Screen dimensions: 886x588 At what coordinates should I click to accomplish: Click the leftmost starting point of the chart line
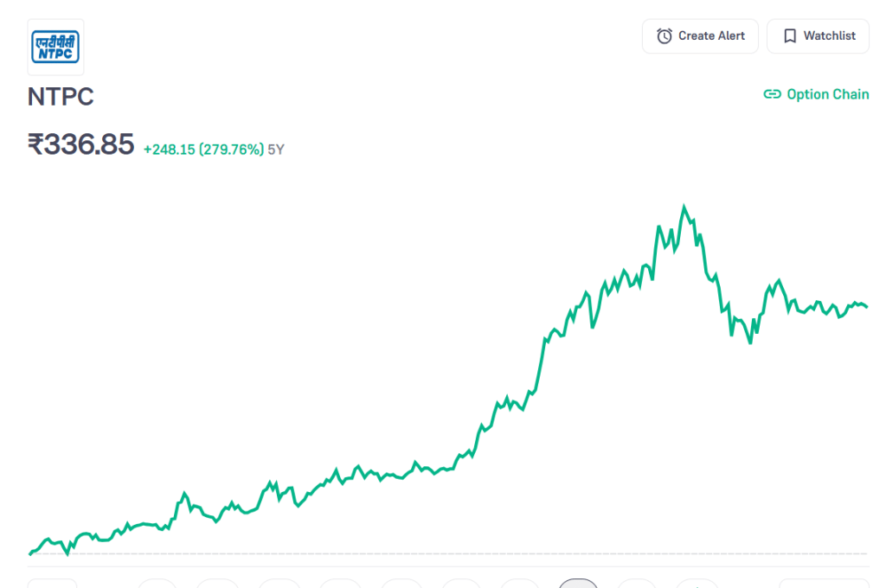[x=30, y=553]
